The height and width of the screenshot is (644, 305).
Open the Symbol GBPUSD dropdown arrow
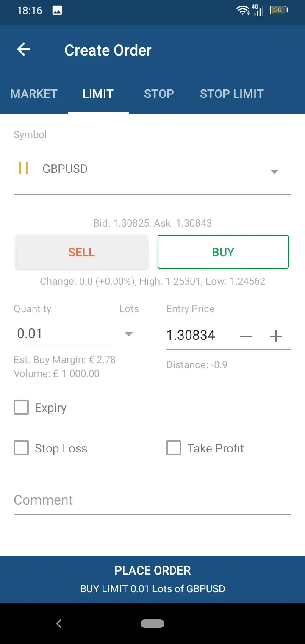click(x=274, y=172)
